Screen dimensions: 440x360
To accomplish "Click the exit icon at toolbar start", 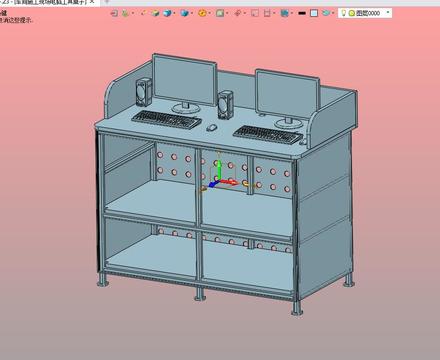I will pyautogui.click(x=114, y=13).
